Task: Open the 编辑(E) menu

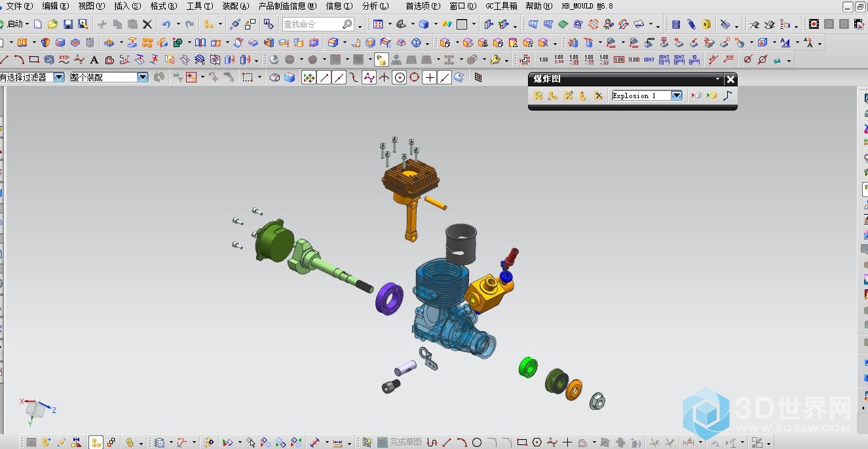Action: (55, 6)
